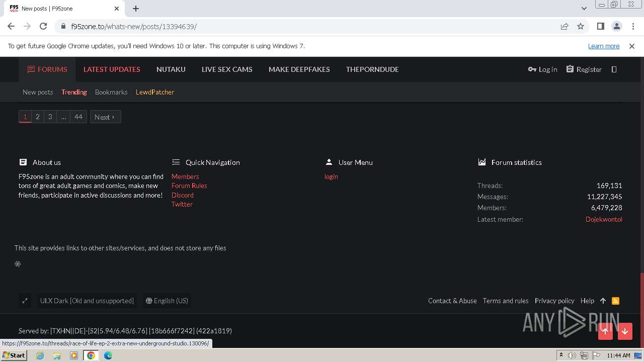
Task: Open latest member Dojekwontol profile
Action: click(x=604, y=219)
